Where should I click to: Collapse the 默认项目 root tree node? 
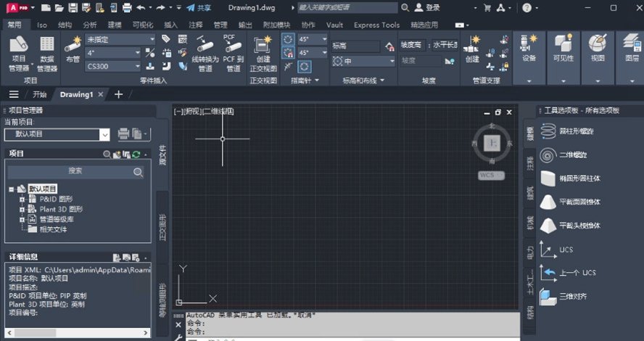point(12,189)
